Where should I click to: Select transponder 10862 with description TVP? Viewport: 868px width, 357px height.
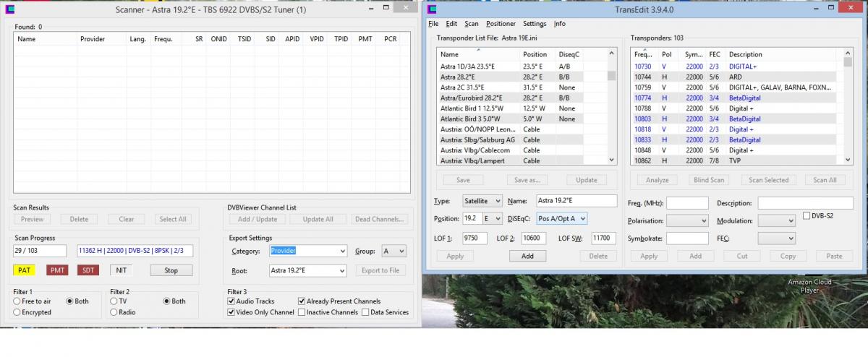pyautogui.click(x=736, y=160)
